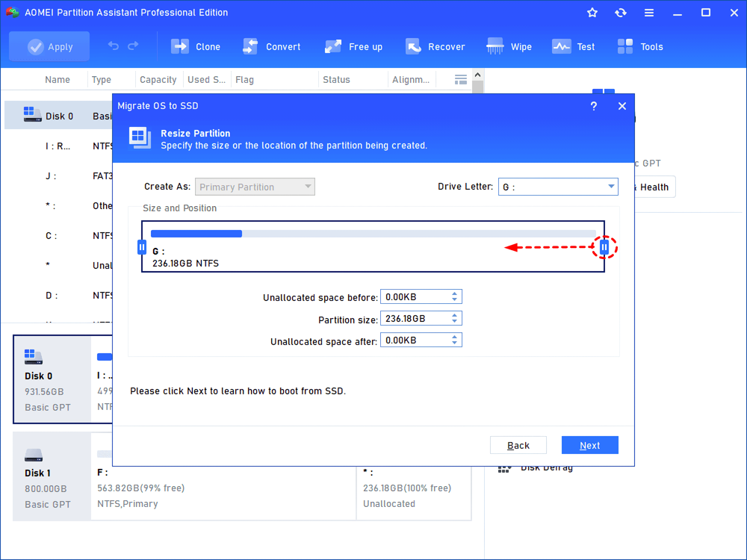Click the Back button
Viewport: 747px width, 560px height.
(518, 445)
